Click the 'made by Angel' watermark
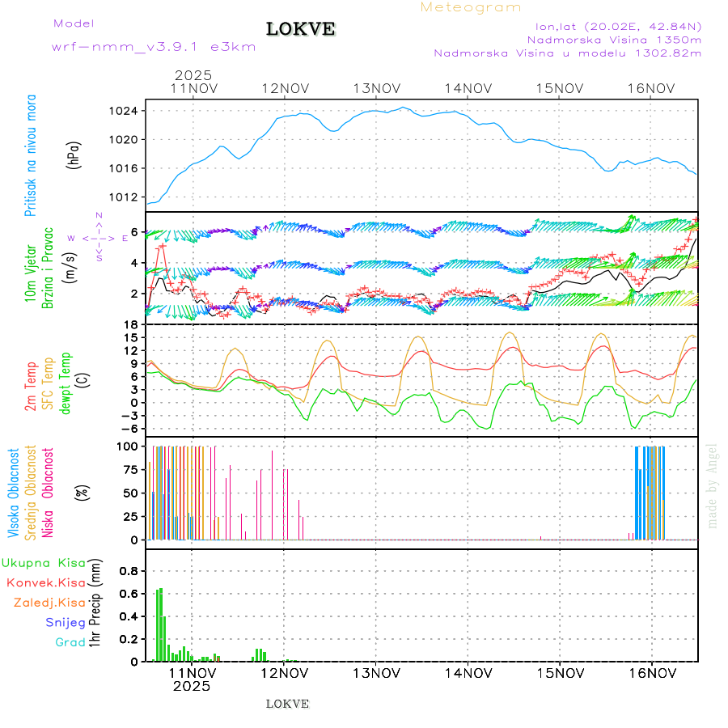 (713, 485)
